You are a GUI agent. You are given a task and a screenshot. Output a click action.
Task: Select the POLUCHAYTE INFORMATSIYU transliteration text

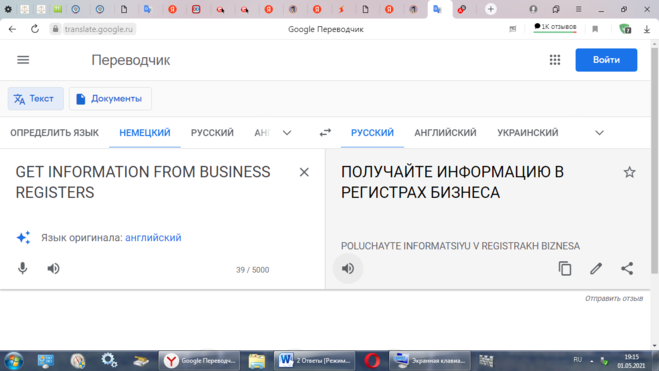pyautogui.click(x=460, y=246)
